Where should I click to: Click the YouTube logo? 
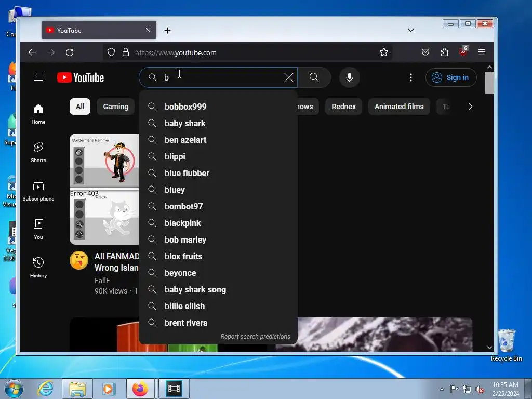[81, 77]
